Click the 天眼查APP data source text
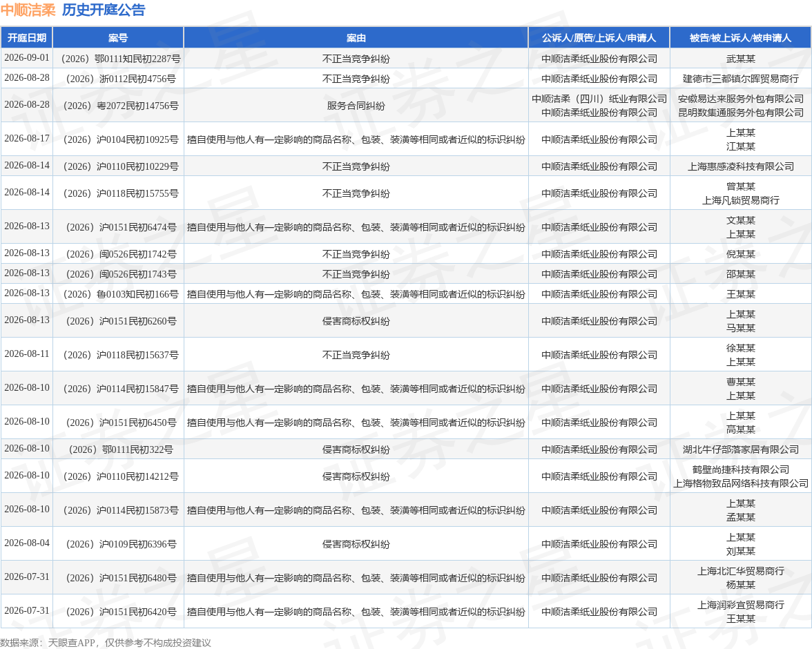This screenshot has width=812, height=649. [x=72, y=643]
